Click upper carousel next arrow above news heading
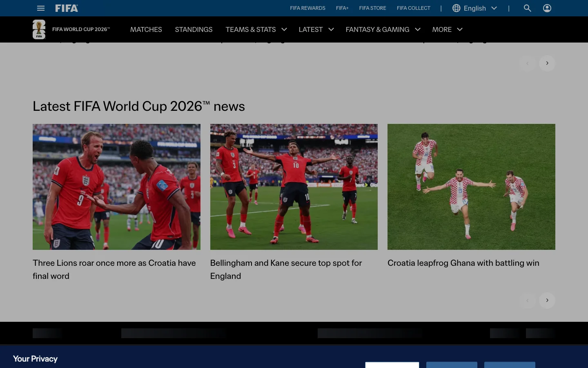 (547, 63)
